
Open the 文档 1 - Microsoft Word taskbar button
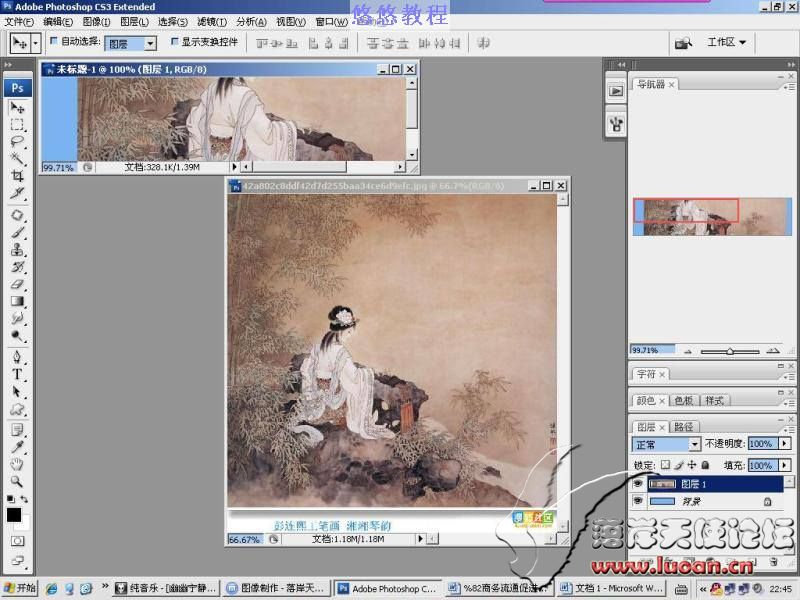pos(613,588)
